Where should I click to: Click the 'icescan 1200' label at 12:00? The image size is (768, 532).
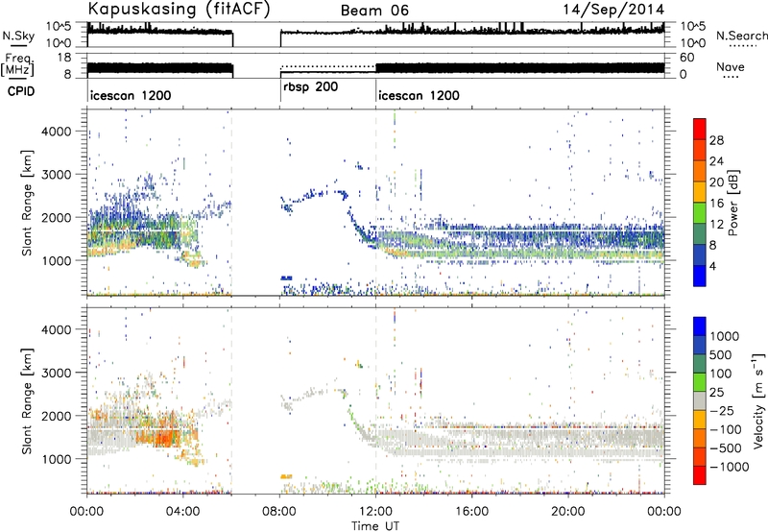click(x=419, y=95)
